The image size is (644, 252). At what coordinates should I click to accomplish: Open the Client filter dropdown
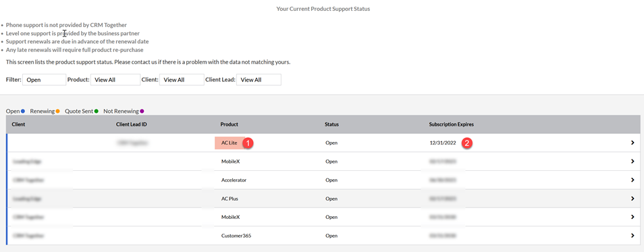(182, 80)
